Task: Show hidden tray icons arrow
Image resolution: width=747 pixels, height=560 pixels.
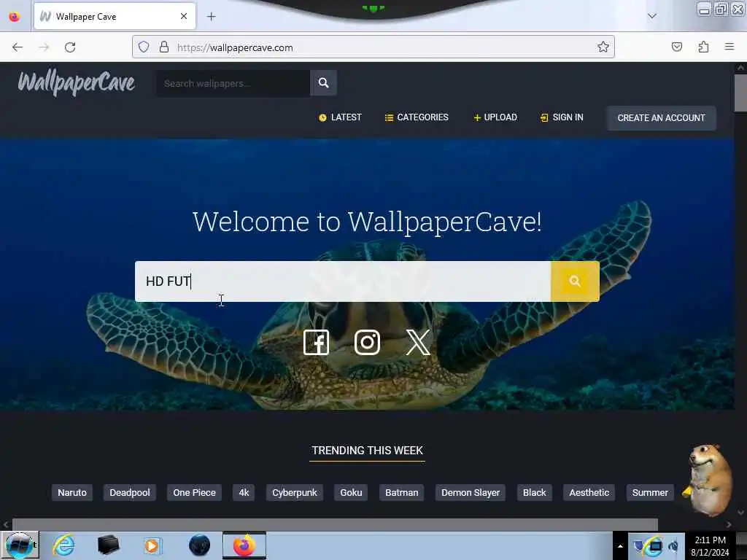Action: pos(620,545)
